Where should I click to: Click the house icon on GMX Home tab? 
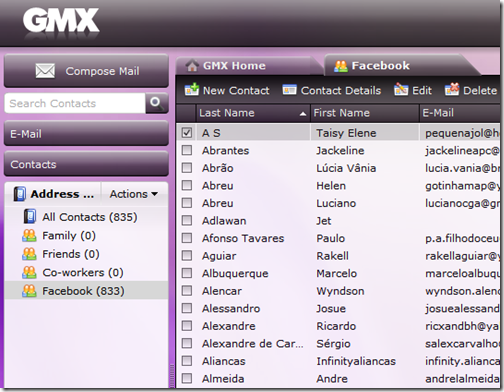192,65
